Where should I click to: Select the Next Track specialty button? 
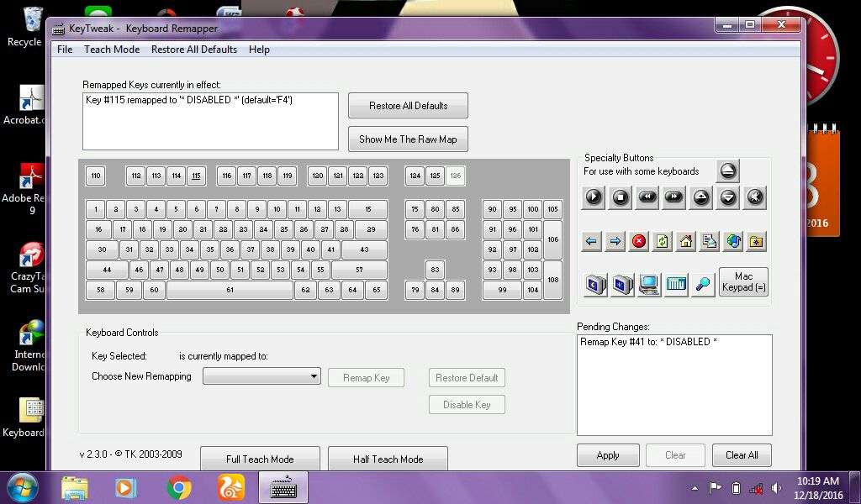coord(673,197)
